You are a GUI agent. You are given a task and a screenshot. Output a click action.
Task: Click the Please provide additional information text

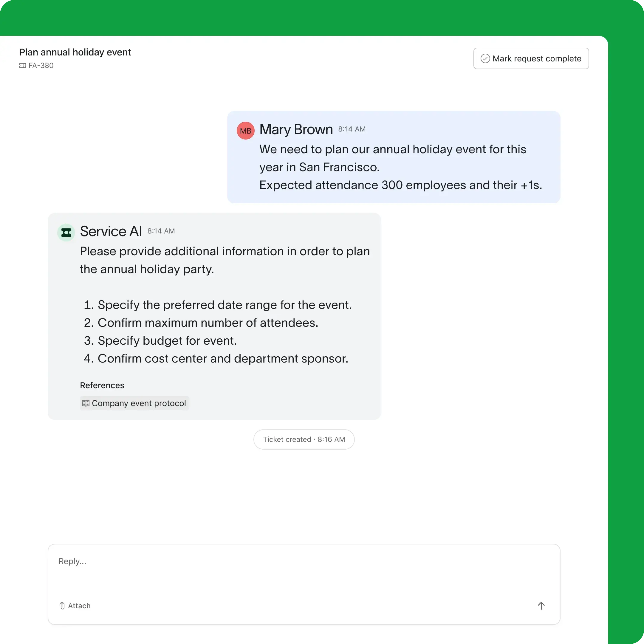click(225, 260)
